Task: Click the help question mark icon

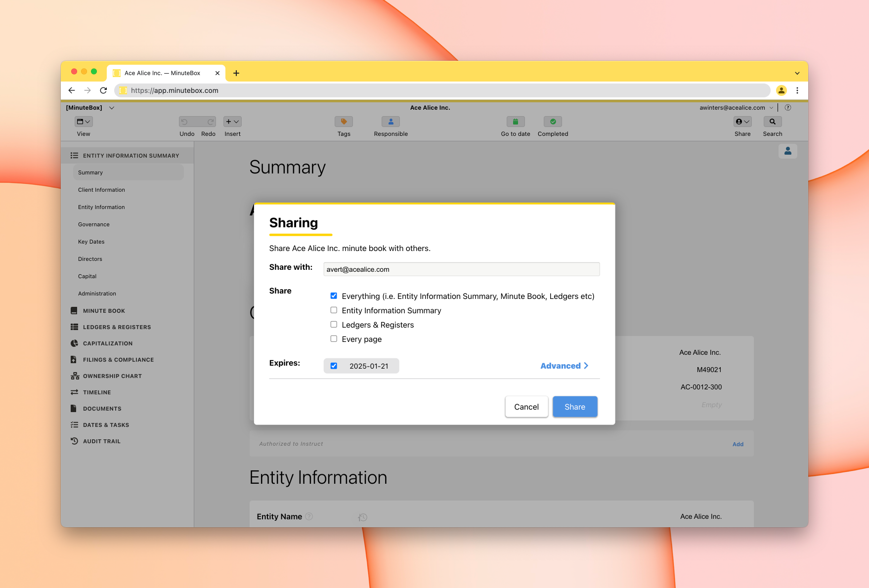Action: click(x=788, y=108)
